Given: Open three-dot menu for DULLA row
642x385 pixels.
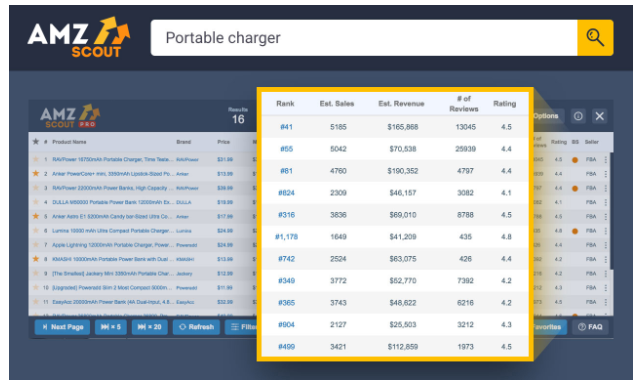Looking at the screenshot, I should (606, 202).
